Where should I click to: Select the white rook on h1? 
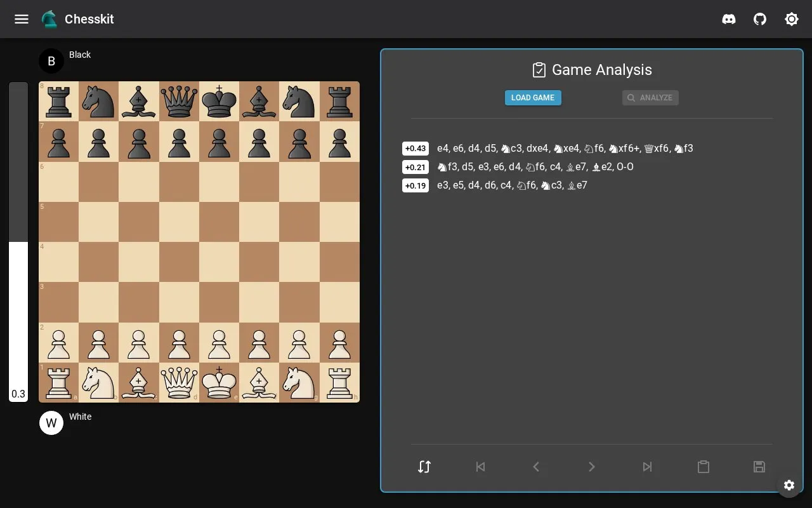tap(339, 382)
